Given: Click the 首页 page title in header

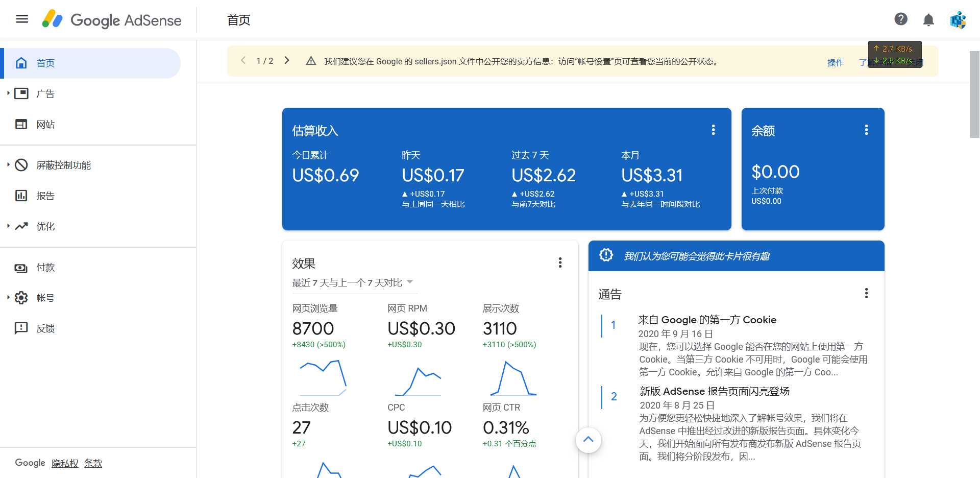Looking at the screenshot, I should click(238, 20).
